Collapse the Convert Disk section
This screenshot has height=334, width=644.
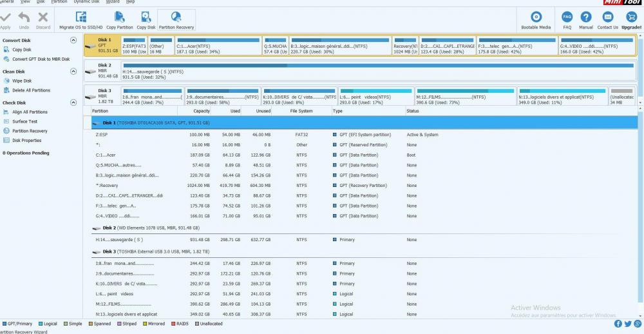73,40
